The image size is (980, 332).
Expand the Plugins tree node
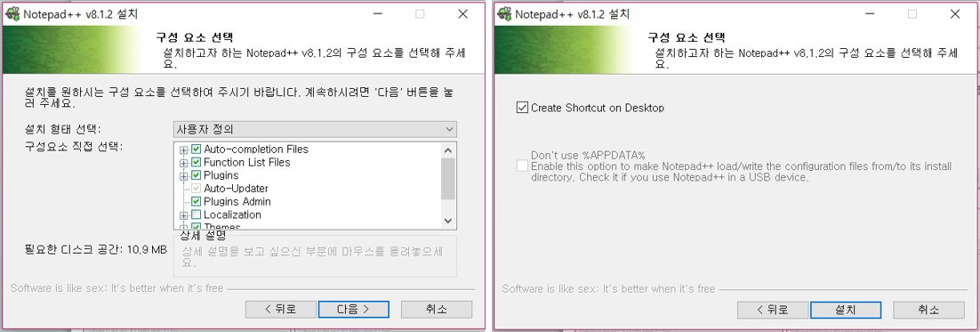pos(184,175)
